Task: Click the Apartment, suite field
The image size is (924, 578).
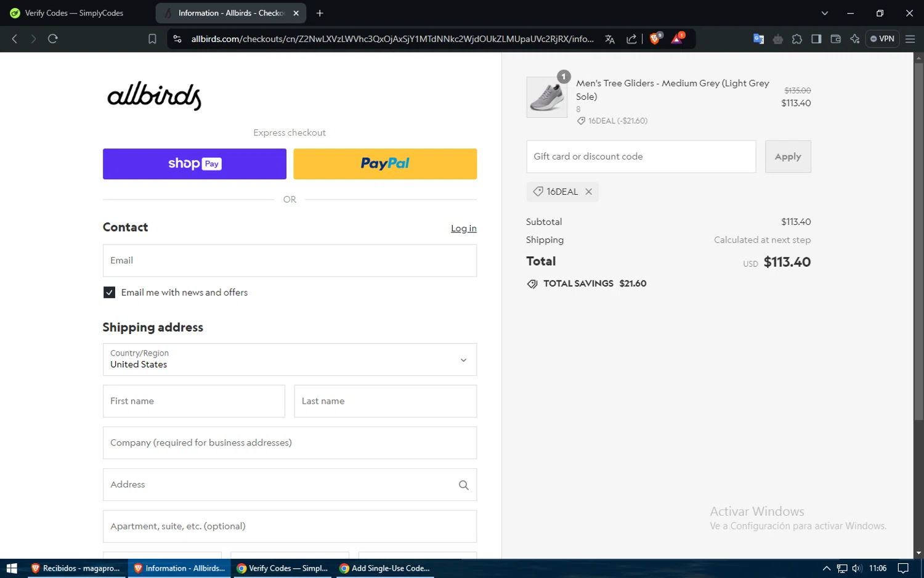Action: coord(290,526)
